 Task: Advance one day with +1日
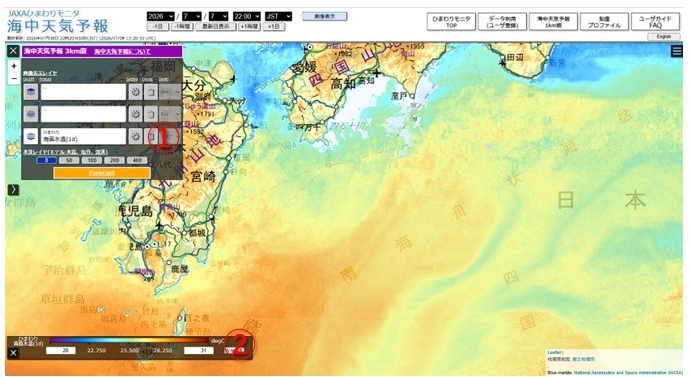point(274,27)
